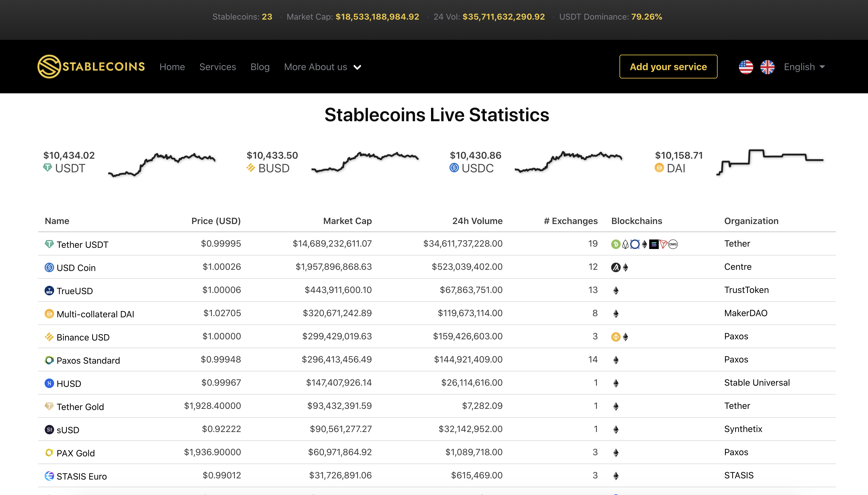Click the Ethereum icon in Tether USDT row
Screen dimensions: 868x495
[x=644, y=244]
